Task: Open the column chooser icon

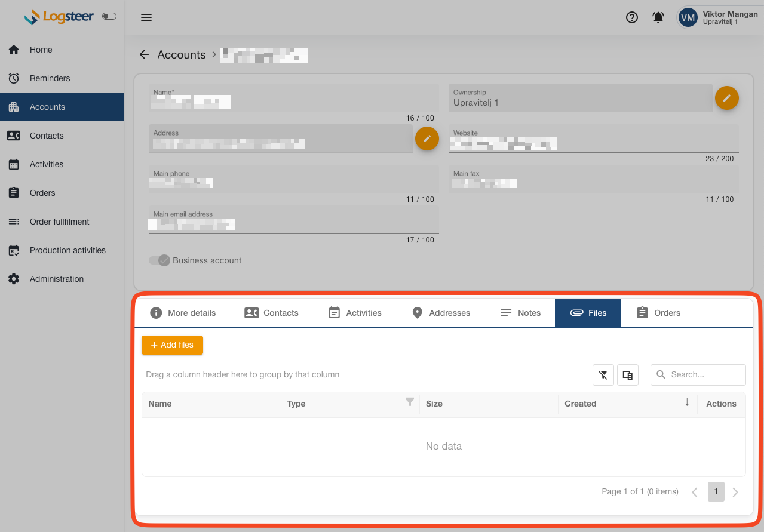Action: [627, 375]
